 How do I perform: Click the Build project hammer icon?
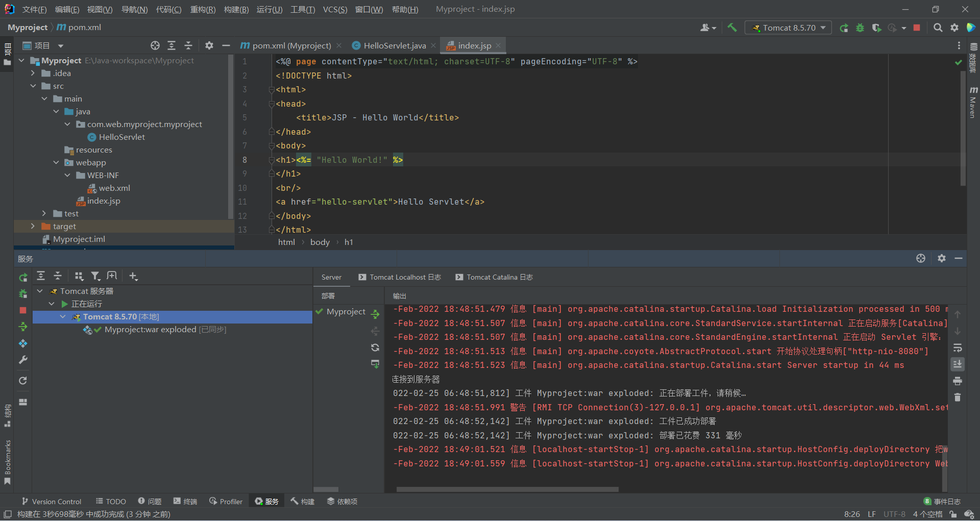tap(732, 28)
